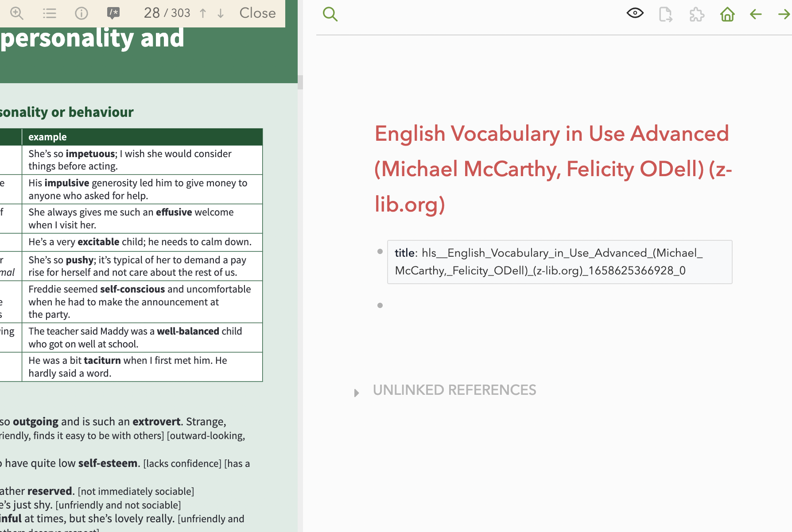Screen dimensions: 792x532
Task: Go back using the left arrow
Action: (x=755, y=14)
